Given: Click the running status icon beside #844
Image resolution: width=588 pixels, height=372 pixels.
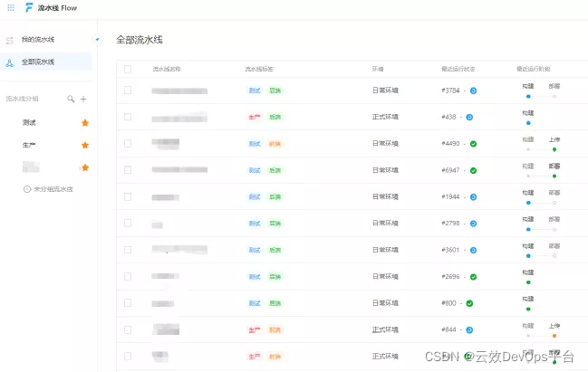Looking at the screenshot, I should 469,330.
